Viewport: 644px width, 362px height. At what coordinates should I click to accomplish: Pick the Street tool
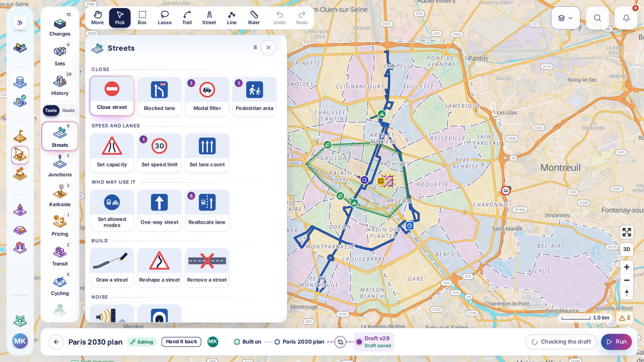point(209,18)
